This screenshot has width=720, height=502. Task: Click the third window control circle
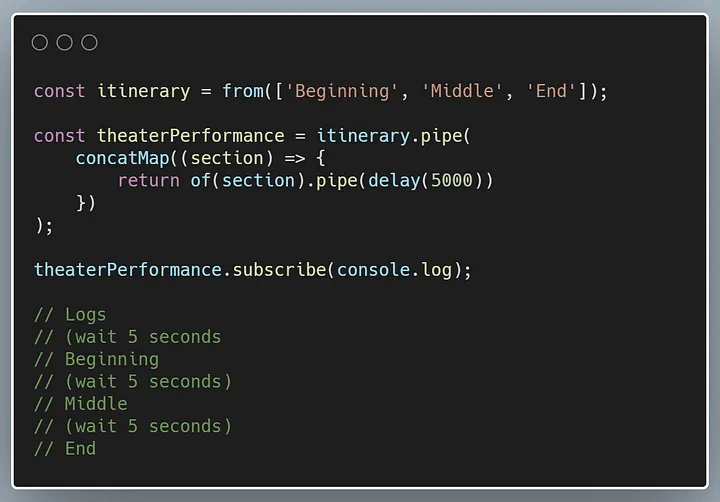(90, 42)
